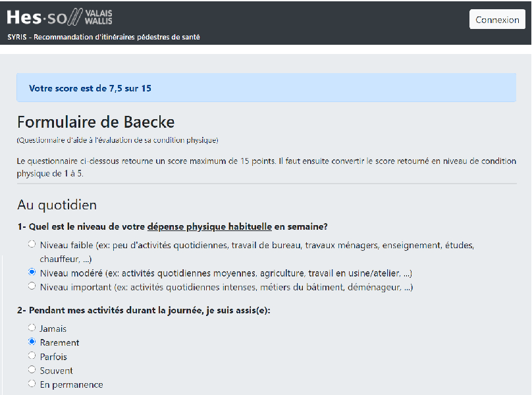Click the 'Formulaire de Baecke' heading
Image resolution: width=532 pixels, height=395 pixels.
[x=96, y=122]
